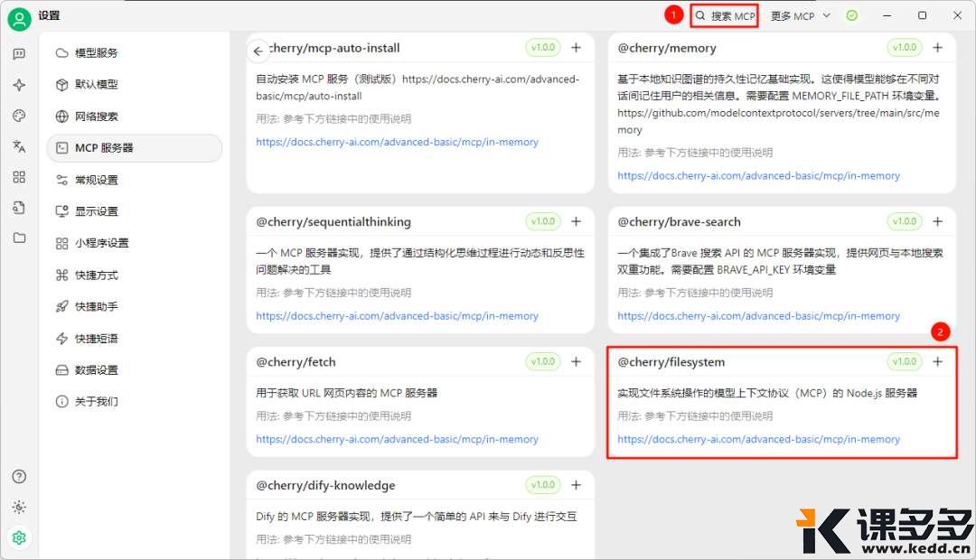Open 快捷短语 settings section

point(135,339)
